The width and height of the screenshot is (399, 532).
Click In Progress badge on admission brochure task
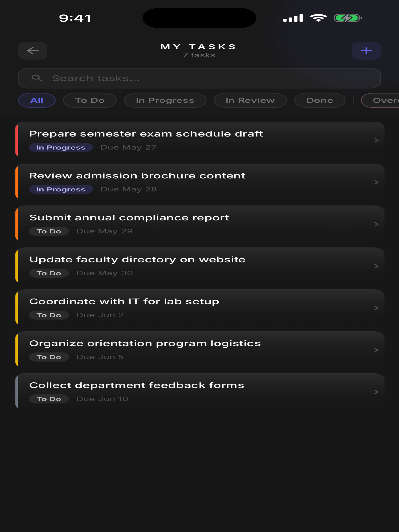point(61,189)
